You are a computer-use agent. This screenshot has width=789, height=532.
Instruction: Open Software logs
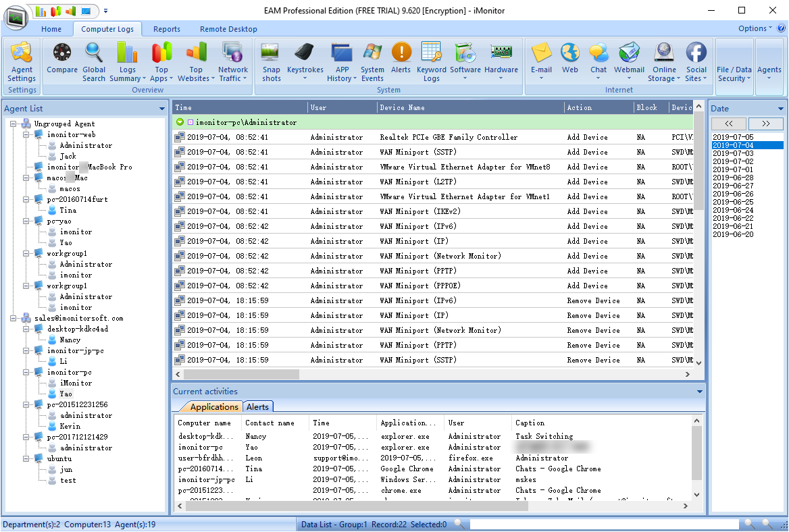pyautogui.click(x=465, y=61)
